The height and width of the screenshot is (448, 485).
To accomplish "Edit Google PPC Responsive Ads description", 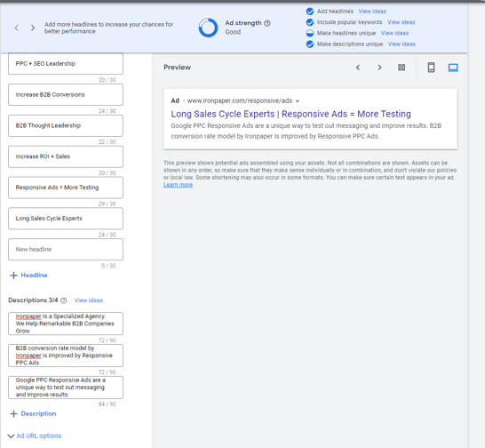I will [66, 388].
